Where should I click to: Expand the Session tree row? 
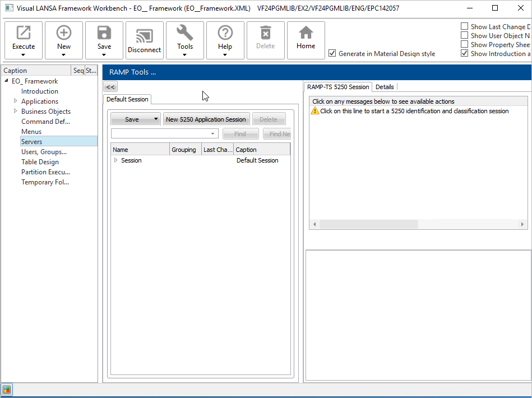click(x=115, y=160)
